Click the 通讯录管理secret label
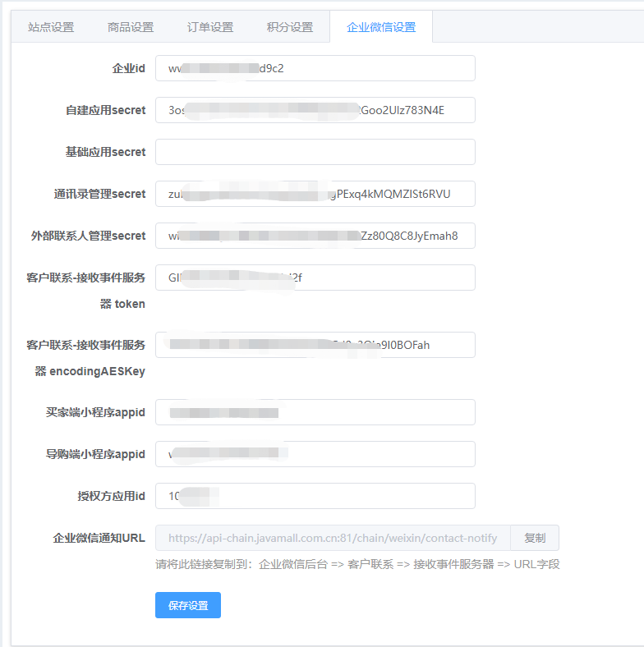This screenshot has height=647, width=644. 100,194
